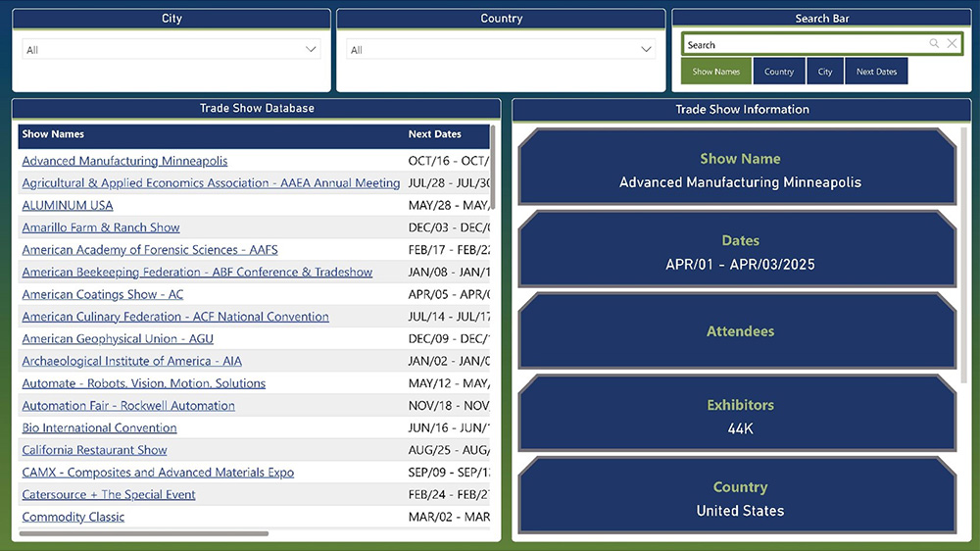Open the American Coatings Show - AC link
980x551 pixels.
click(103, 294)
